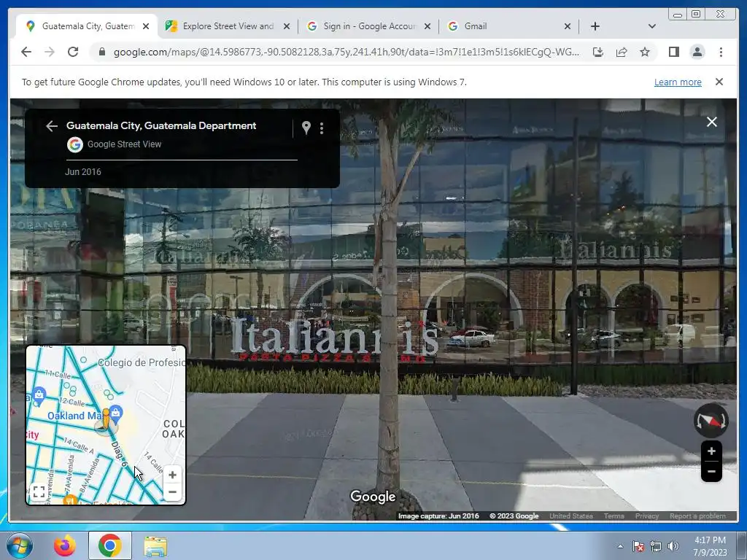
Task: Open the Chrome side panel
Action: click(x=673, y=52)
